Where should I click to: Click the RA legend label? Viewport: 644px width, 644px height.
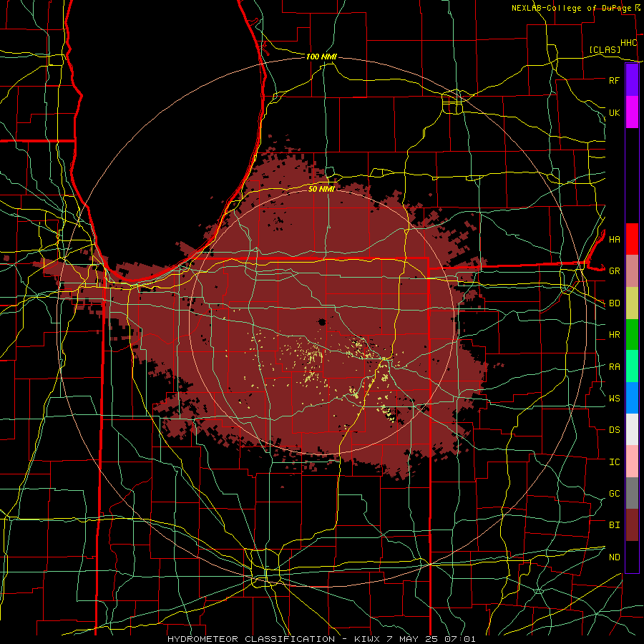pyautogui.click(x=614, y=367)
